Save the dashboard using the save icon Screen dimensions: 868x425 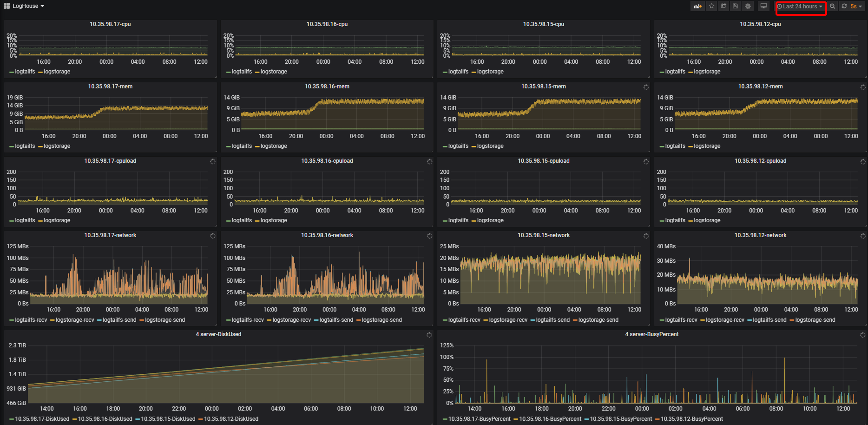[x=735, y=6]
